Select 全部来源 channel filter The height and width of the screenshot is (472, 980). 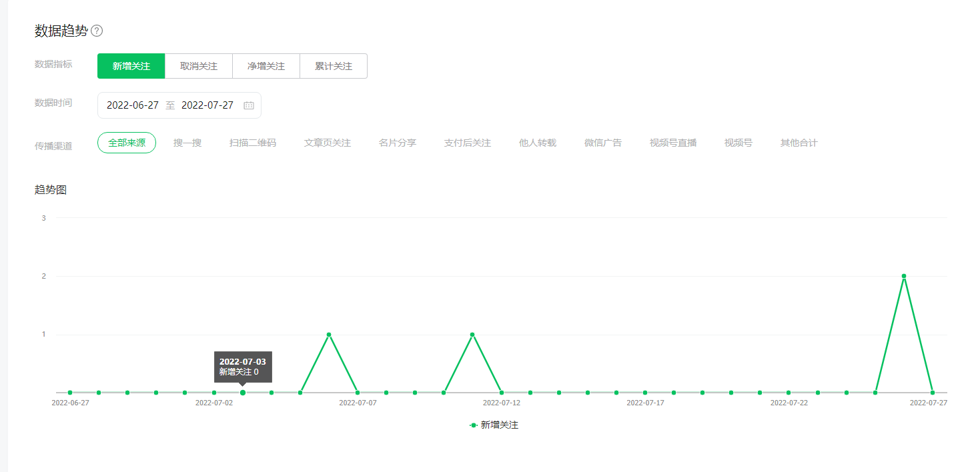(x=127, y=143)
